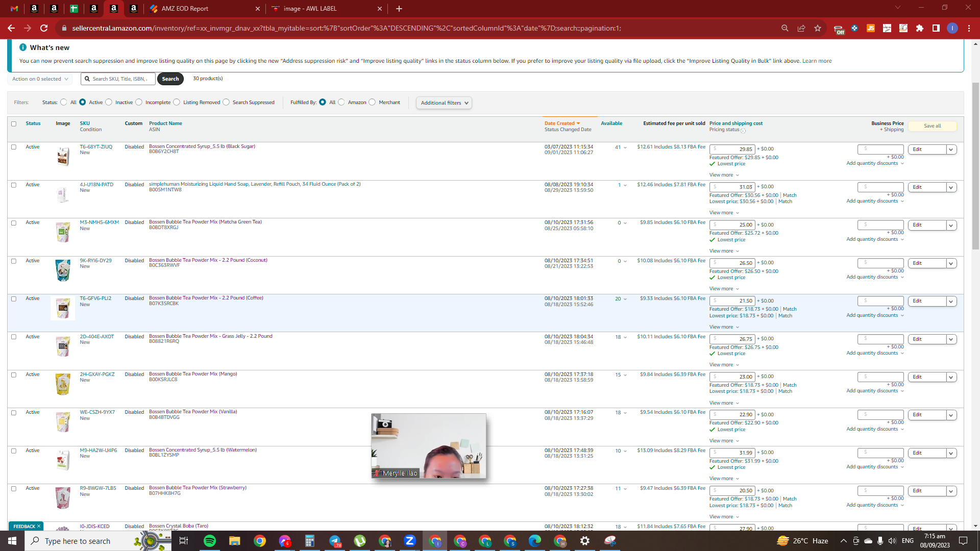This screenshot has width=980, height=551.
Task: Open Edit dropdown arrow for Mango row
Action: (951, 377)
